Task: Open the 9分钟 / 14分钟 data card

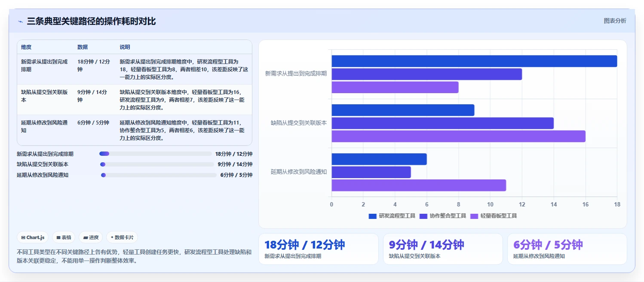Action: coord(443,249)
